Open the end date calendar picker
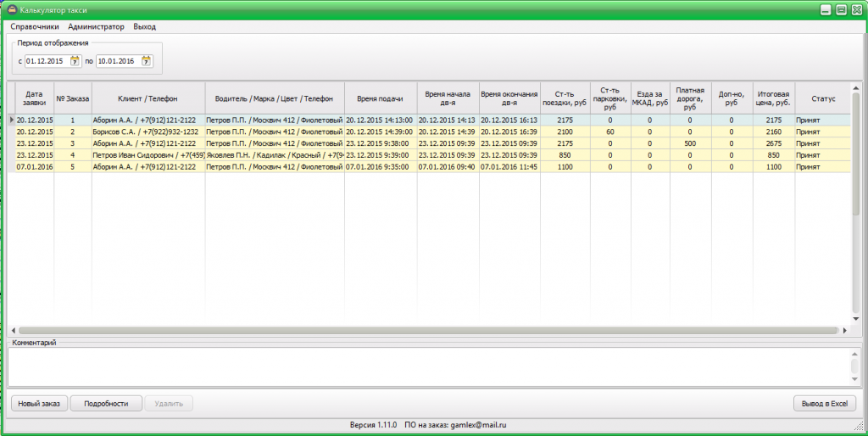Viewport: 868px width, 436px height. [147, 61]
